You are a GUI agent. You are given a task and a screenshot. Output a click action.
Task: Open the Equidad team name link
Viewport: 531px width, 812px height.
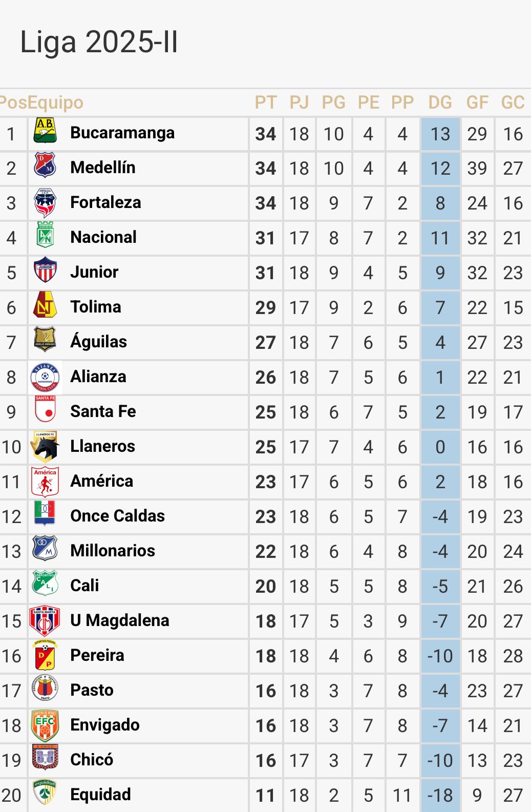coord(100,795)
